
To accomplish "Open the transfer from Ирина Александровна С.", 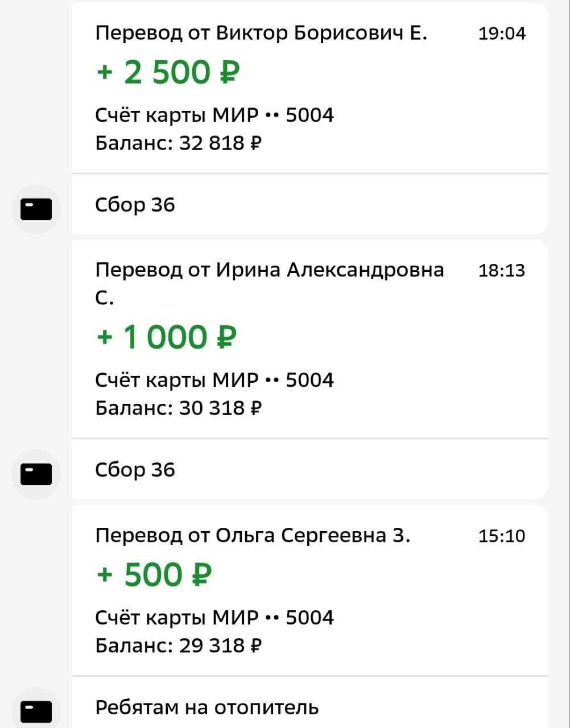I will (269, 270).
